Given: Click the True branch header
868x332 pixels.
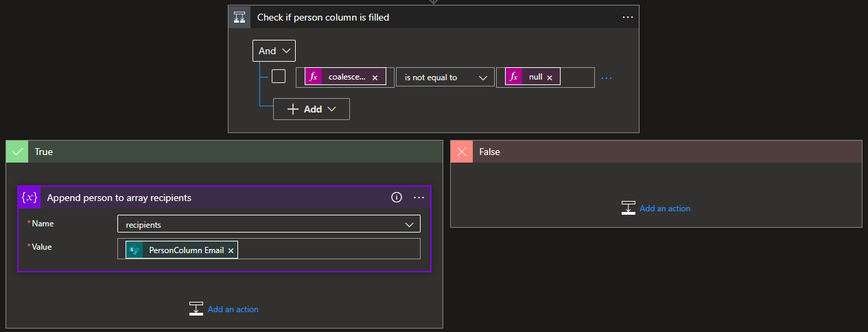Looking at the screenshot, I should [224, 152].
